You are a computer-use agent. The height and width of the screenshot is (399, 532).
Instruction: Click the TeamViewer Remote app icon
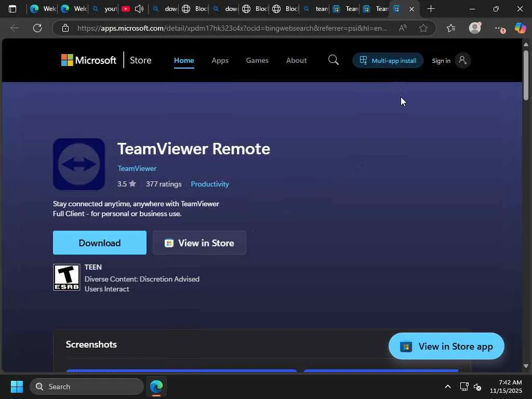pos(79,164)
